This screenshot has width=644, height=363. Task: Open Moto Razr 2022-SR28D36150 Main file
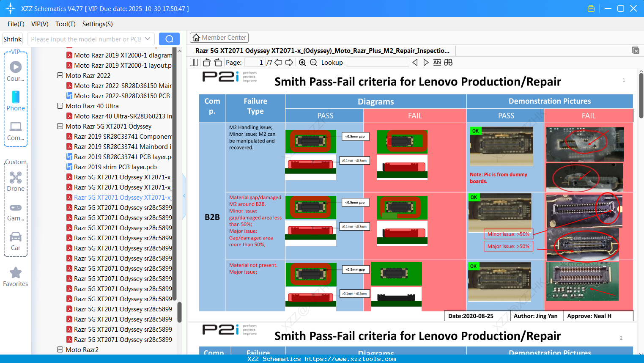point(123,85)
